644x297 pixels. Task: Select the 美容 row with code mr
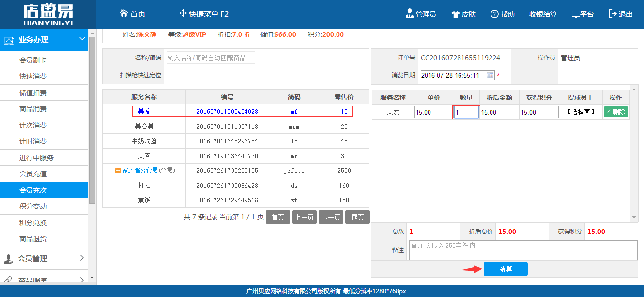(236, 156)
